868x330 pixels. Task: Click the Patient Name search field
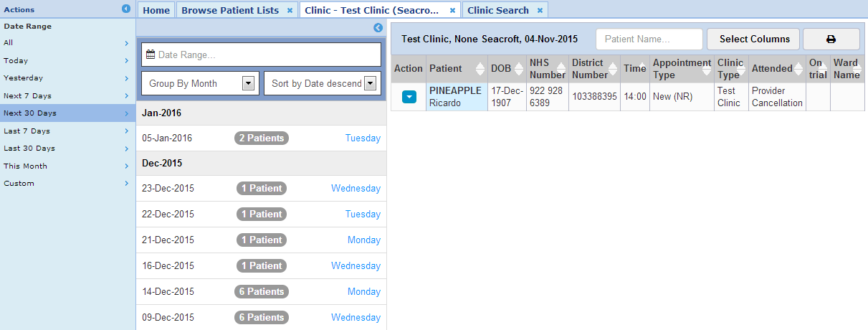click(x=649, y=39)
